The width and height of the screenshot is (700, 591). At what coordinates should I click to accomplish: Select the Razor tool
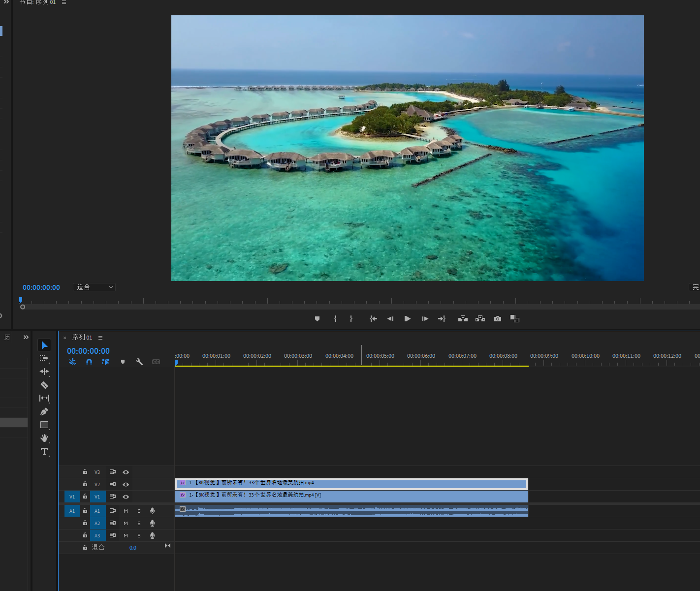[x=44, y=385]
